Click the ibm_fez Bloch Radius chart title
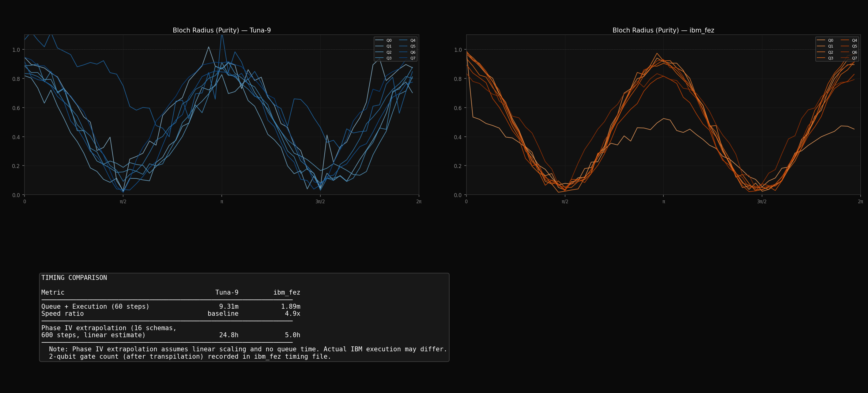This screenshot has height=393, width=868. (663, 30)
